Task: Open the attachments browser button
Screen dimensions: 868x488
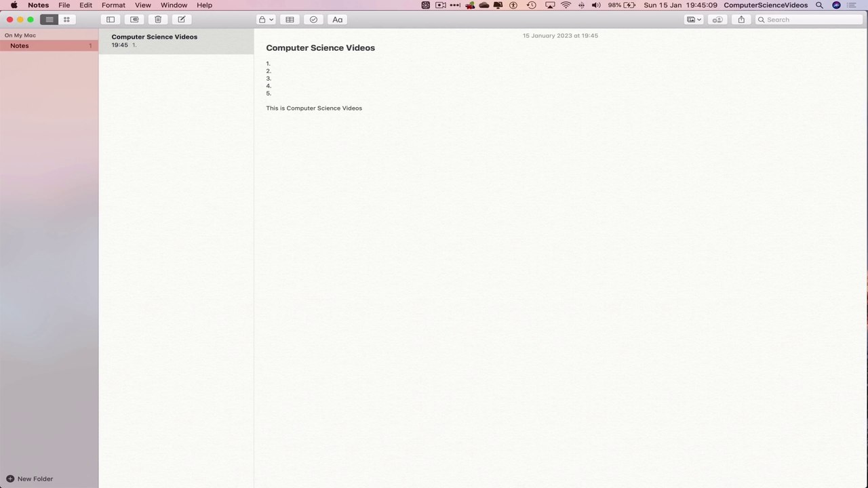Action: 134,20
